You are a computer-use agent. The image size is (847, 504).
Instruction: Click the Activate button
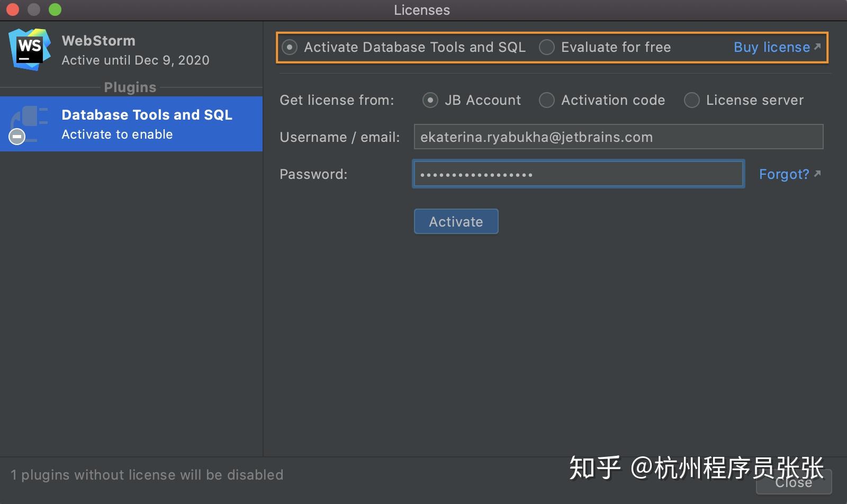(456, 221)
